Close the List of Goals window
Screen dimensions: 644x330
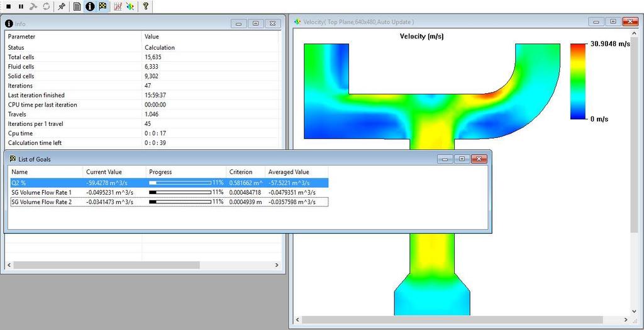(479, 159)
